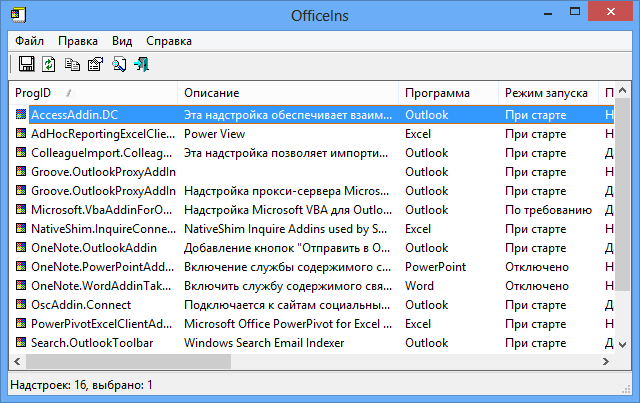Exit via the door-arrow toolbar icon

coord(142,64)
